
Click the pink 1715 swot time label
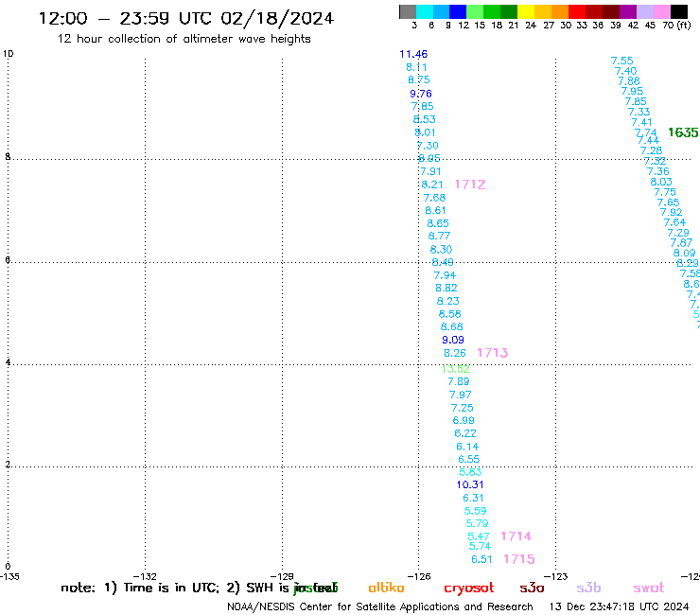[x=519, y=559]
